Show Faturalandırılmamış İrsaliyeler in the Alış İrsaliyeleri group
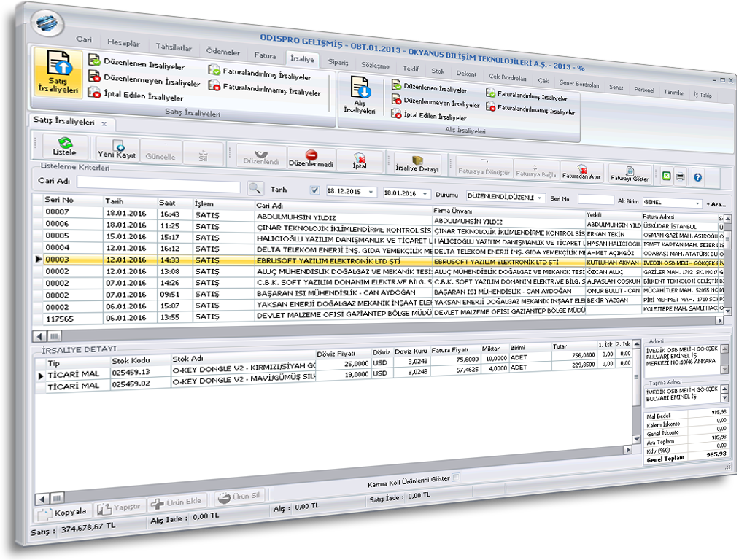 click(531, 109)
